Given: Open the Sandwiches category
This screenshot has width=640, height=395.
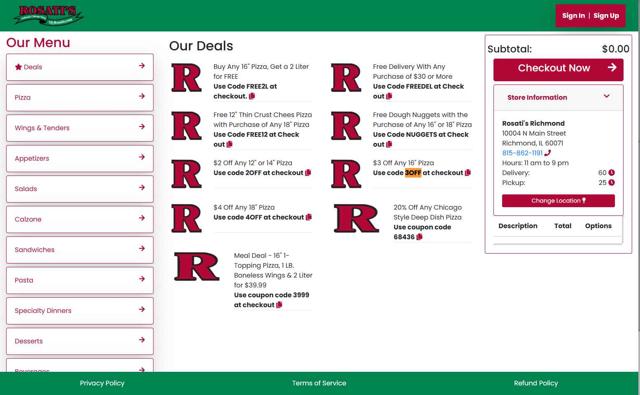Looking at the screenshot, I should (80, 250).
